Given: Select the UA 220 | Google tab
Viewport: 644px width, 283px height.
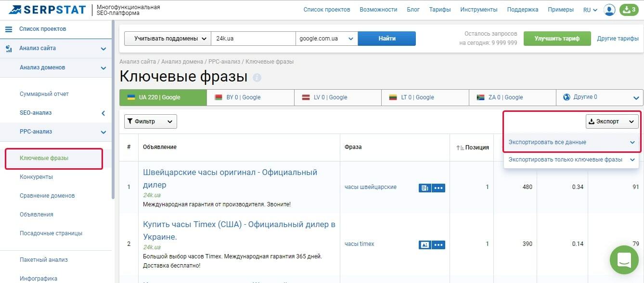Looking at the screenshot, I should [x=163, y=97].
